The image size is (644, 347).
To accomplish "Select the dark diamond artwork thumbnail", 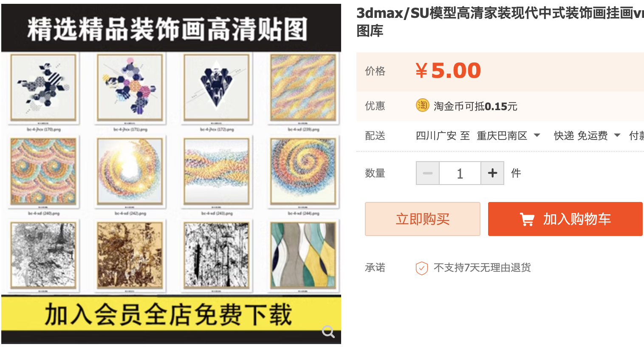I will [216, 87].
